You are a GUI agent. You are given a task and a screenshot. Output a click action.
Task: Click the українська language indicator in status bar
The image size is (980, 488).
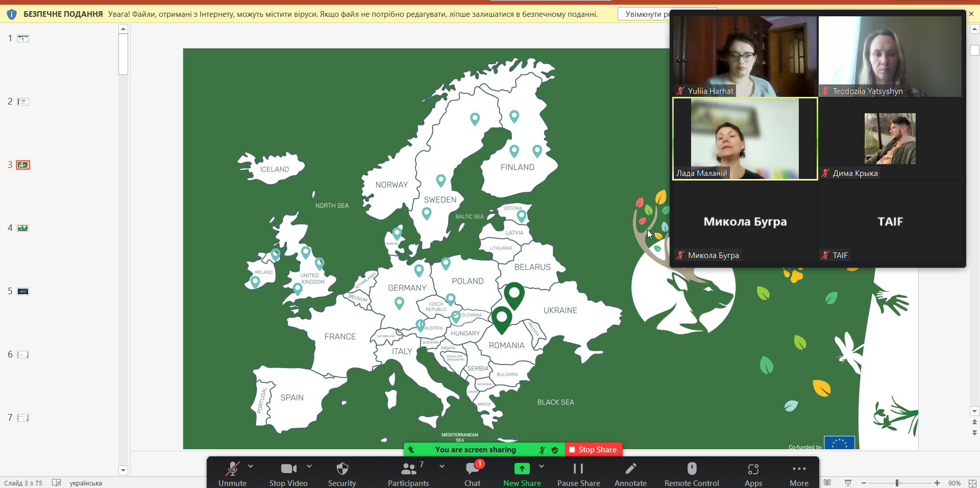pyautogui.click(x=86, y=483)
